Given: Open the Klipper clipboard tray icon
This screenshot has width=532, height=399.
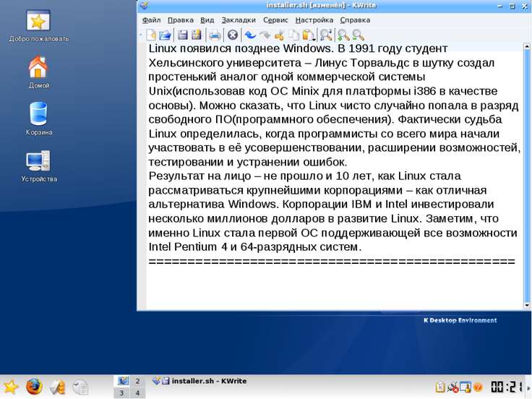Looking at the screenshot, I should [x=440, y=387].
